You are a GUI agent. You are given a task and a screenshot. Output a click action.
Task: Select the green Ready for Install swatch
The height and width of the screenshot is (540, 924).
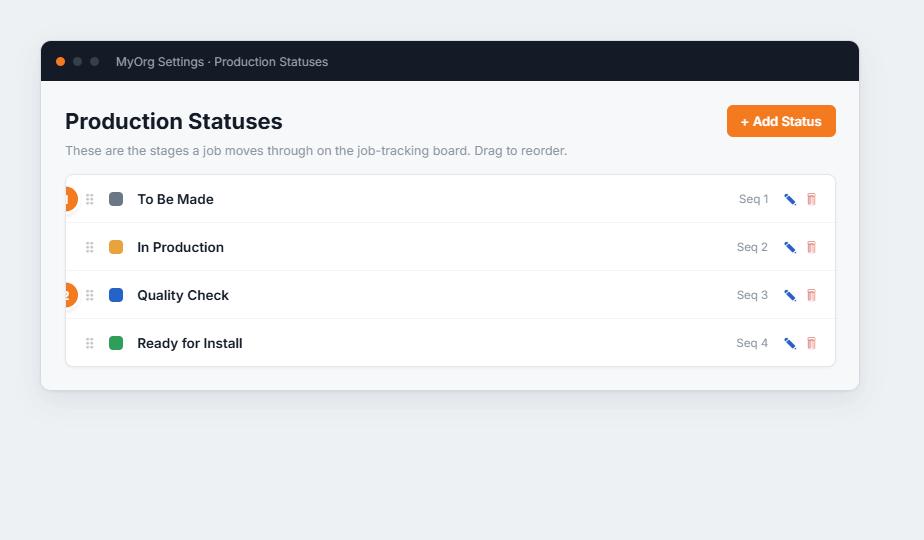116,343
